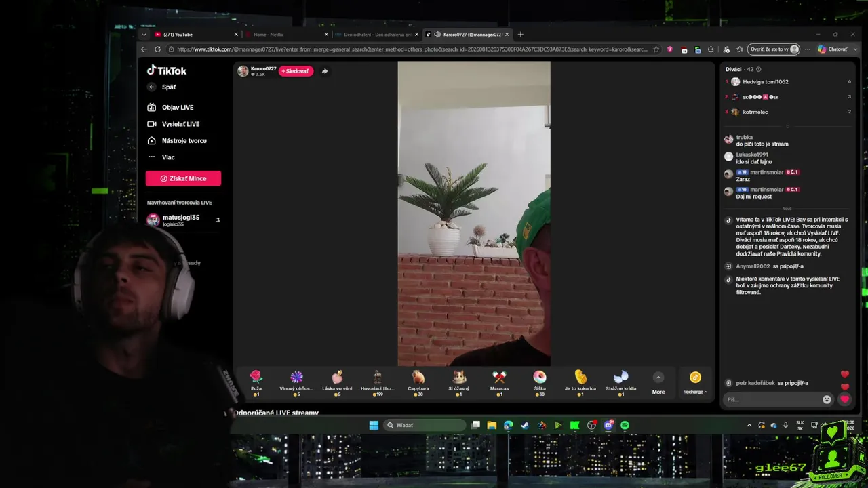
Task: Send Láska vo vôni gift
Action: tap(337, 383)
